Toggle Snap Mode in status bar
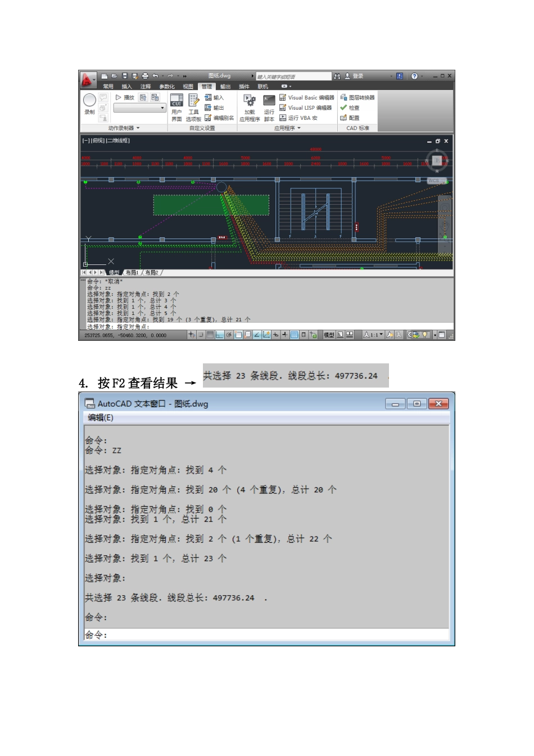 point(201,335)
